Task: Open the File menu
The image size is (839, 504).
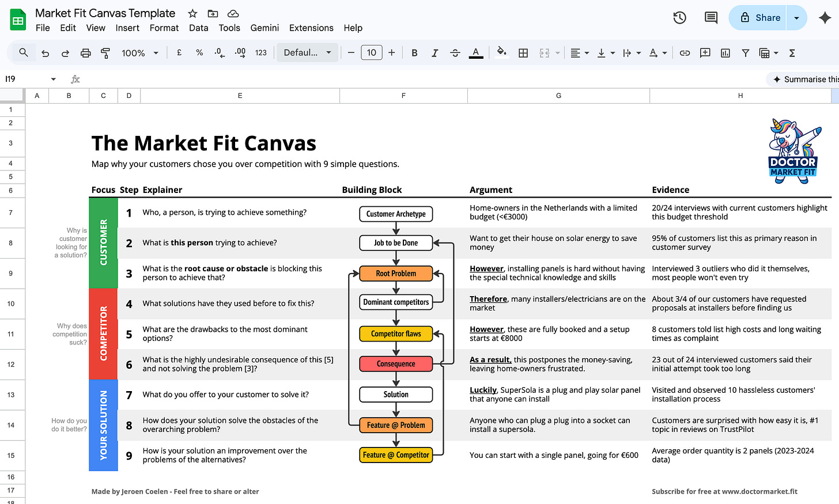Action: click(43, 28)
